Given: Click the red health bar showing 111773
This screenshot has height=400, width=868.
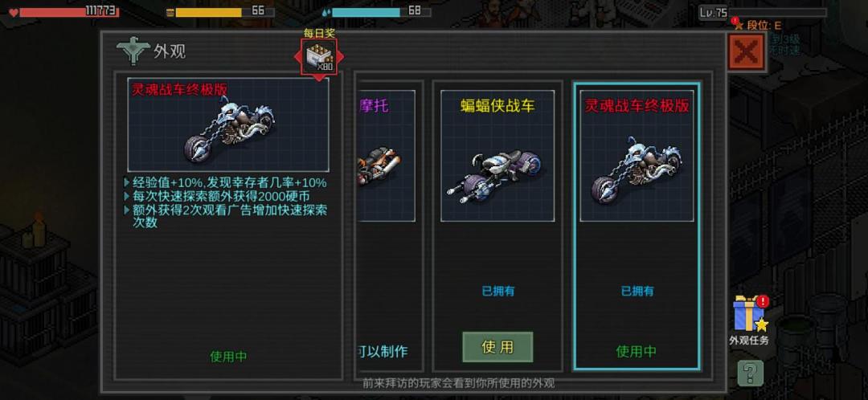Looking at the screenshot, I should [69, 12].
